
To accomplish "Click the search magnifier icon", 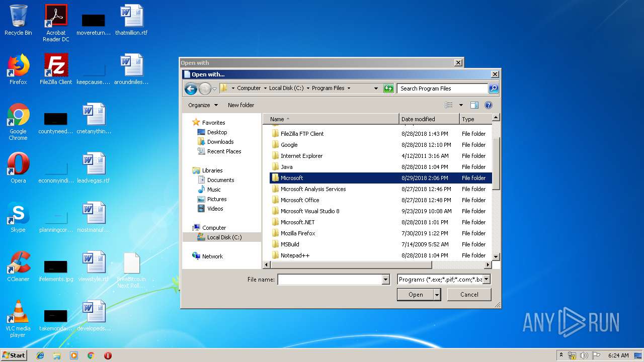I will pyautogui.click(x=493, y=88).
